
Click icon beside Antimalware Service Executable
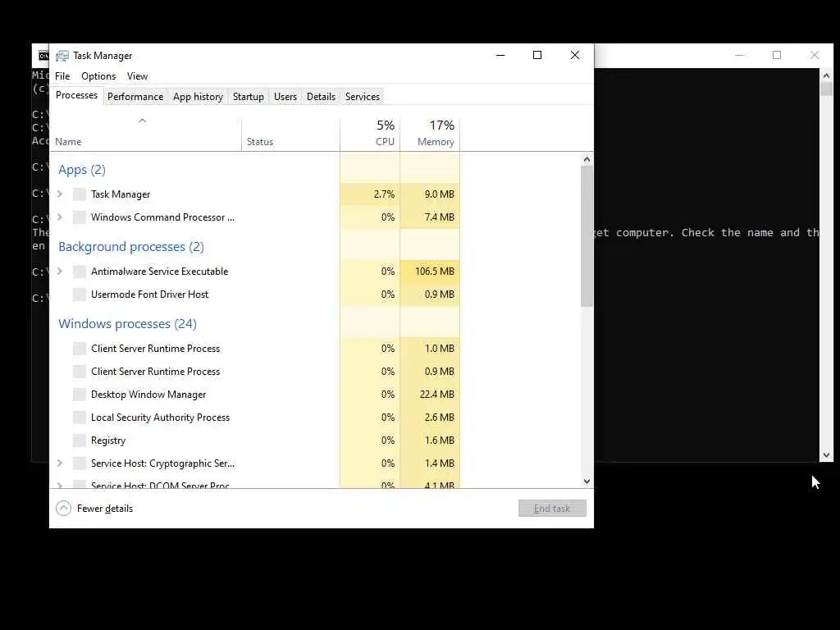point(80,272)
